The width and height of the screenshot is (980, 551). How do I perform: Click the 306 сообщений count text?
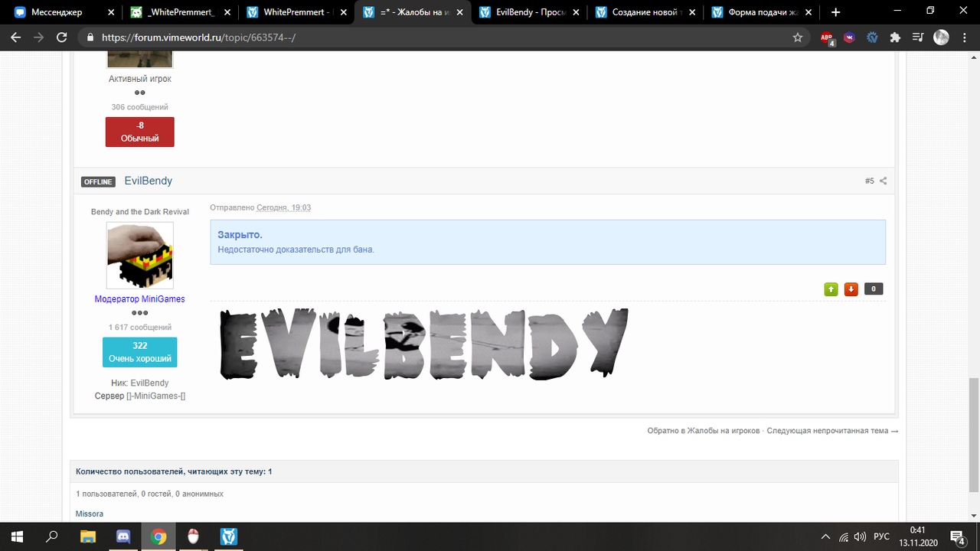click(x=139, y=107)
